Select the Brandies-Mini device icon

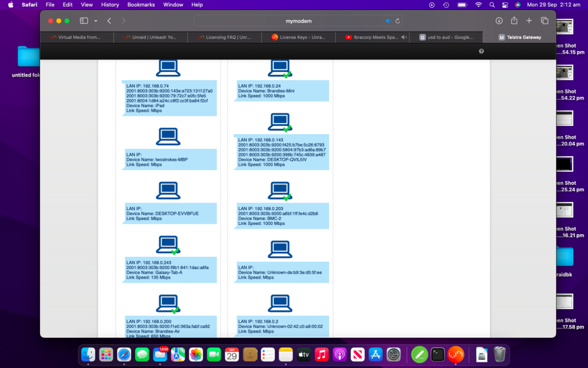(280, 69)
